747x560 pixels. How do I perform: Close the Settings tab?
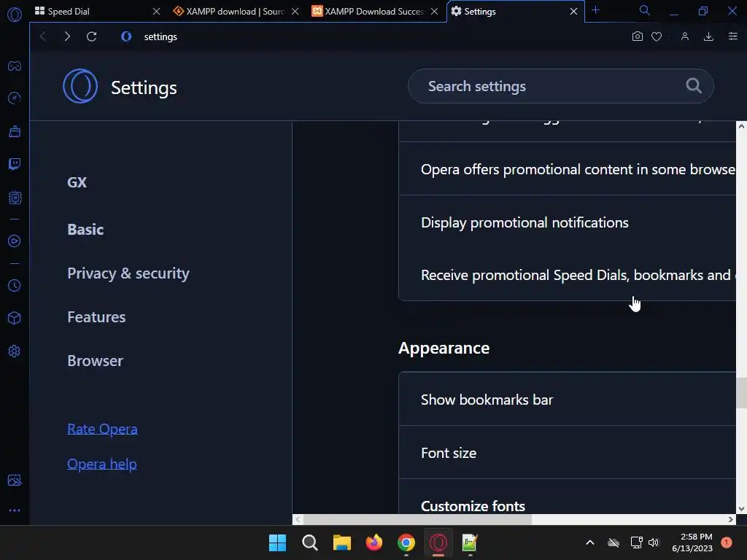573,12
